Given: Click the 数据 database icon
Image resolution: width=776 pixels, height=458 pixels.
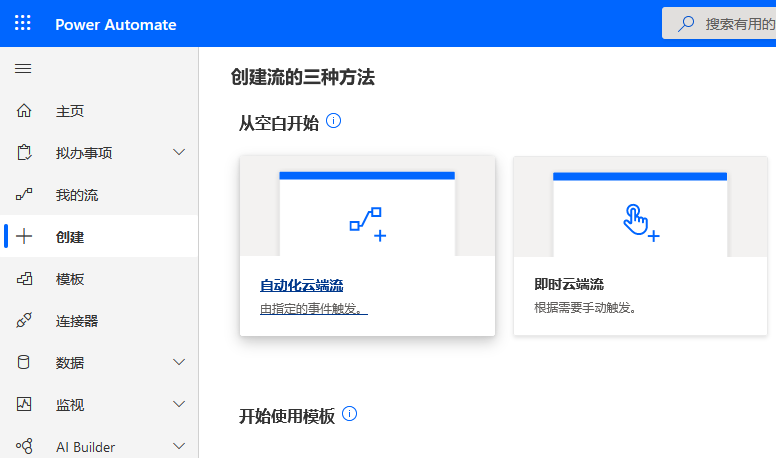Looking at the screenshot, I should click(23, 362).
